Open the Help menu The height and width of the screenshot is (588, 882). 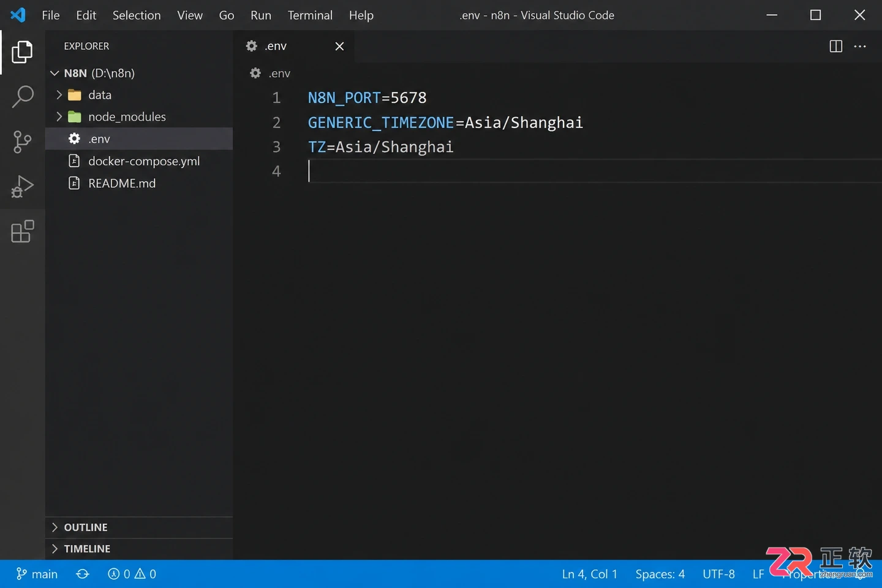pyautogui.click(x=361, y=15)
